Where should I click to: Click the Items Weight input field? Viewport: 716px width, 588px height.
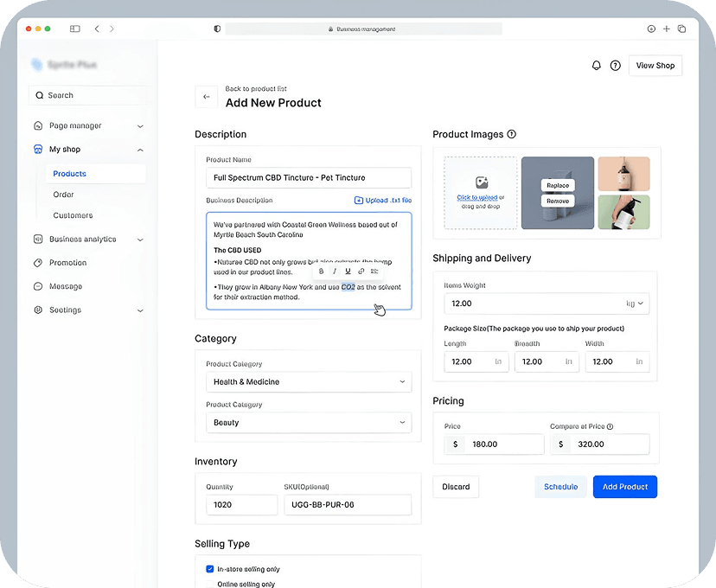click(547, 304)
